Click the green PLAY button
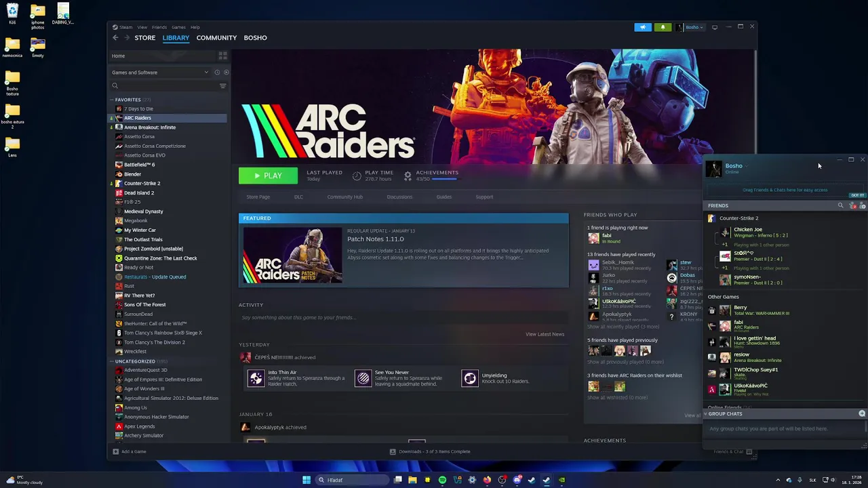The image size is (868, 488). pyautogui.click(x=268, y=176)
